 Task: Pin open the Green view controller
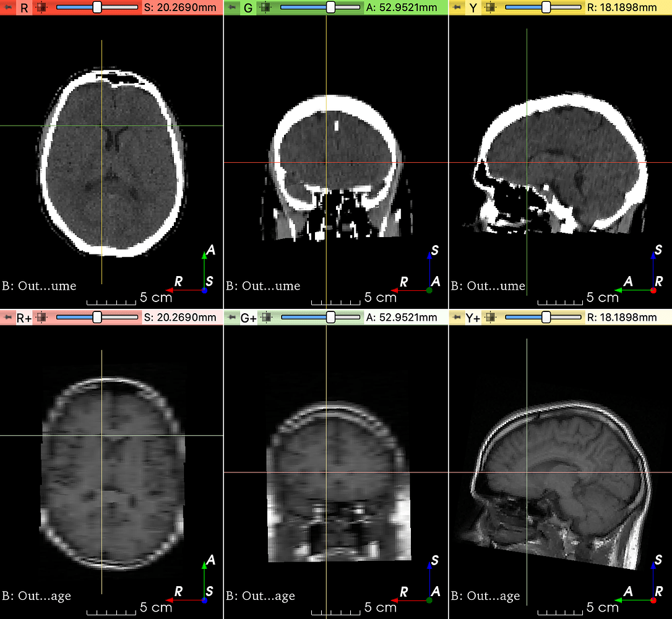coord(231,9)
